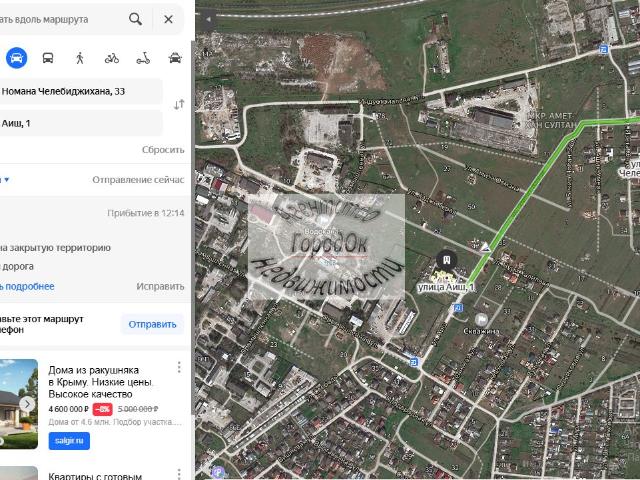Image resolution: width=640 pixels, height=480 pixels.
Task: Expand the blue route options dropdown arrow
Action: 7,180
